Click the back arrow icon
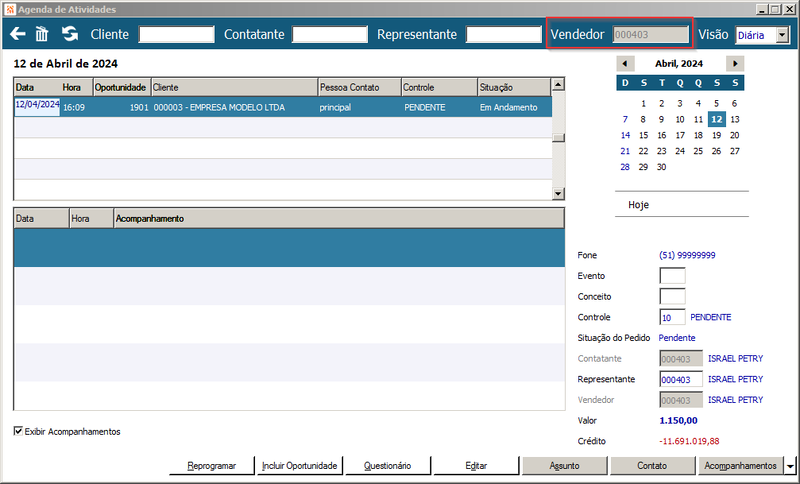This screenshot has height=484, width=800. [17, 34]
